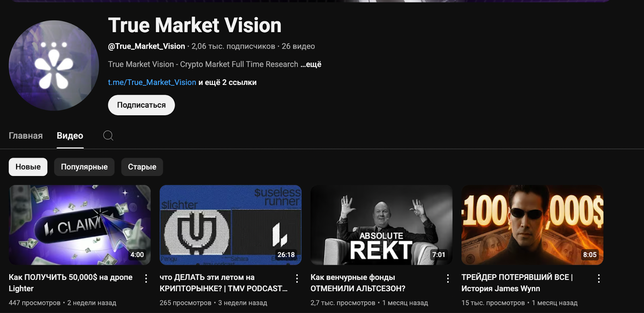Click the 447 просмотров metadata text
The height and width of the screenshot is (313, 644).
tap(35, 303)
